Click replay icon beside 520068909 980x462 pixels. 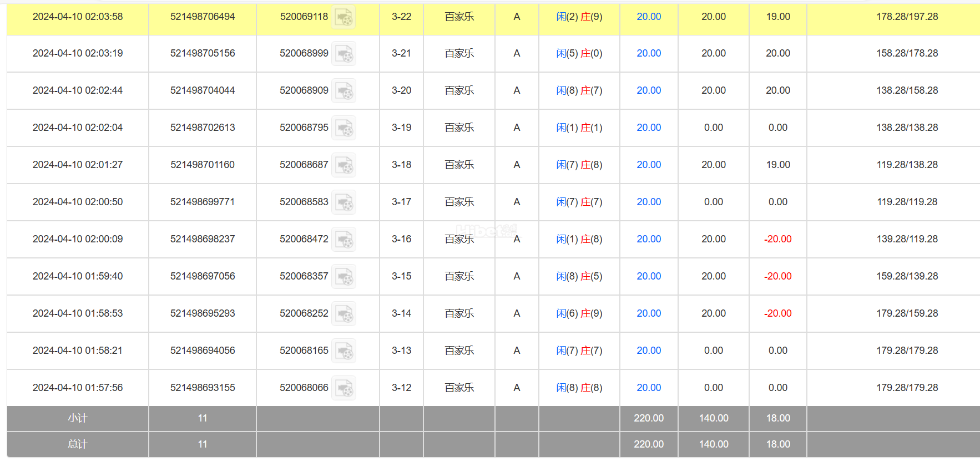pyautogui.click(x=343, y=91)
